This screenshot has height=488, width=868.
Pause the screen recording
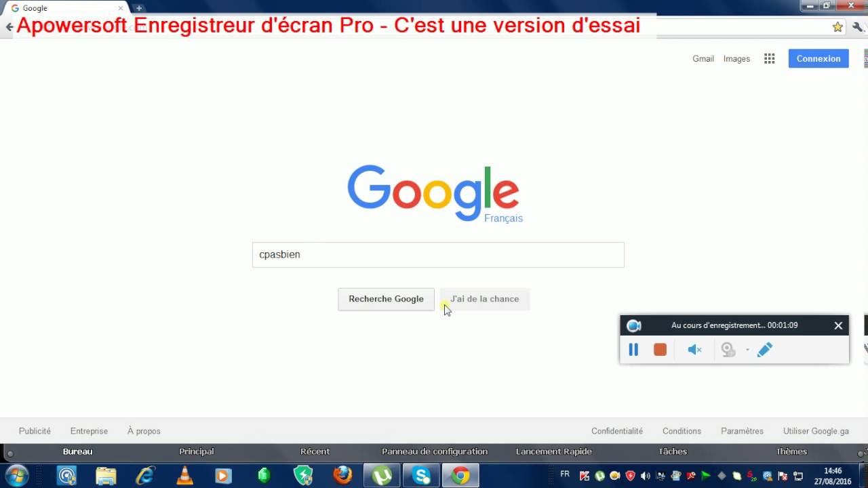(633, 350)
